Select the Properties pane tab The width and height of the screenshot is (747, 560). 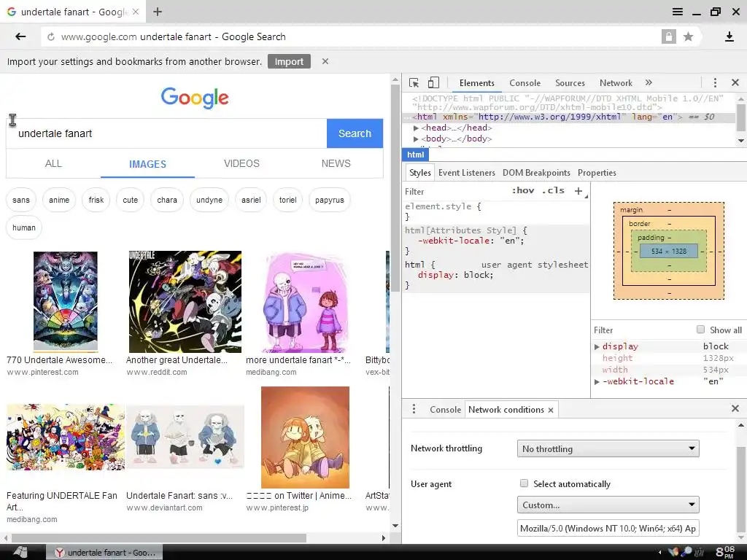click(x=597, y=173)
